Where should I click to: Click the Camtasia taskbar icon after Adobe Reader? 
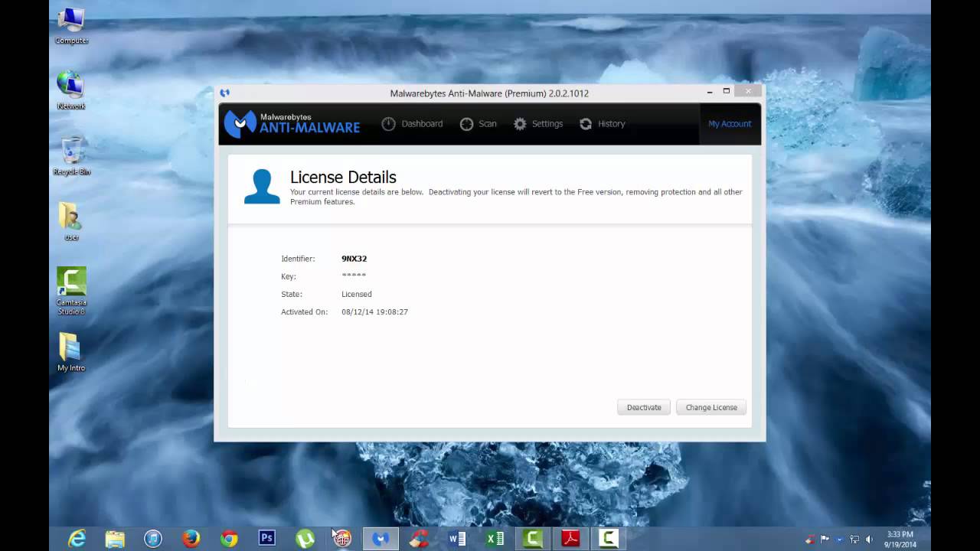click(609, 539)
